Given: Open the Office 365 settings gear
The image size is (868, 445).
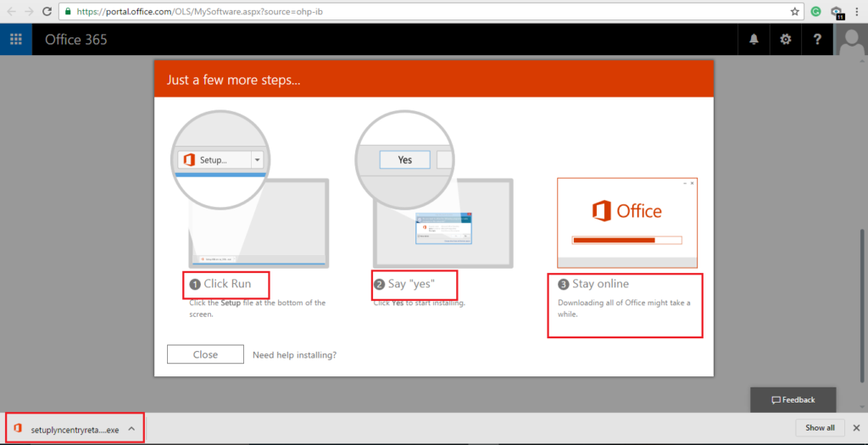Looking at the screenshot, I should 786,39.
